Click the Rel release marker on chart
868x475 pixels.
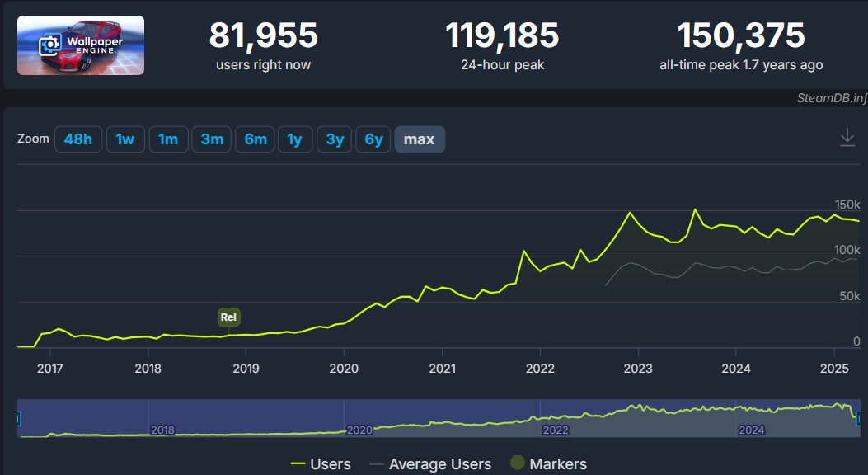[228, 317]
